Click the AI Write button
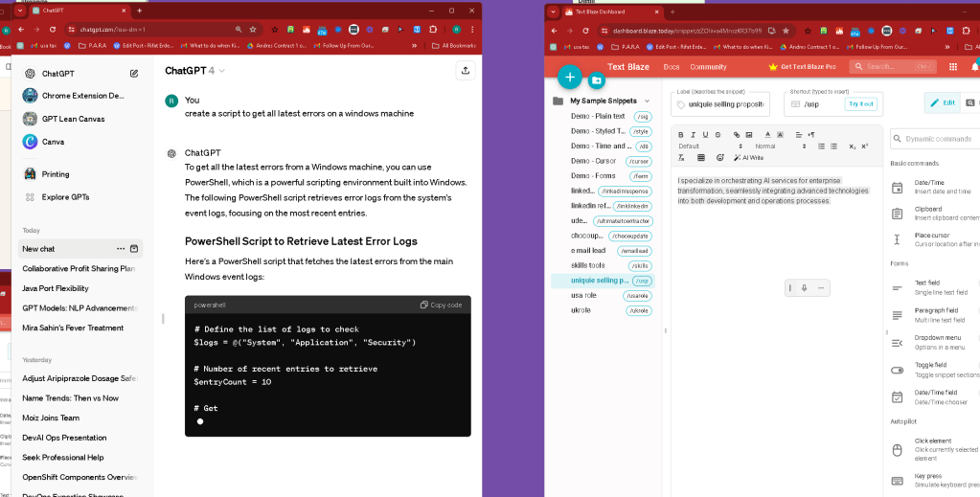The image size is (980, 497). tap(748, 158)
